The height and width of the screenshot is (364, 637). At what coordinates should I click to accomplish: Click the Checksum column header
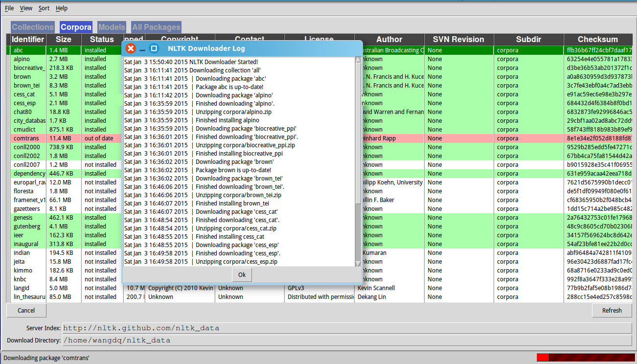pos(597,40)
